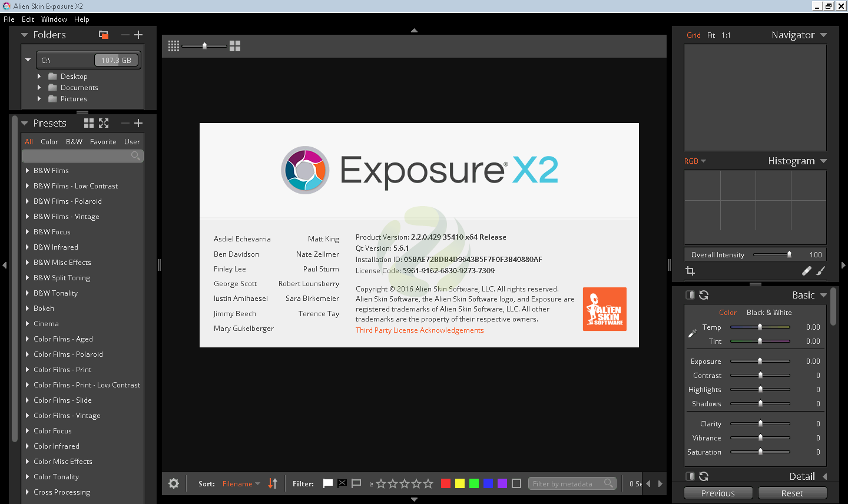Select the B&W presets tab
Screen dimensions: 848x504
click(74, 142)
